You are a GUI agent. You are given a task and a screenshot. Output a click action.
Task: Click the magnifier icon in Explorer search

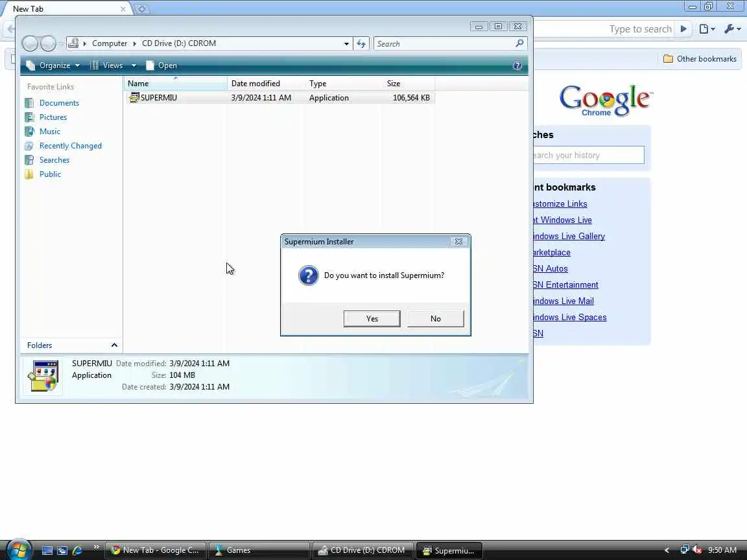tap(520, 43)
